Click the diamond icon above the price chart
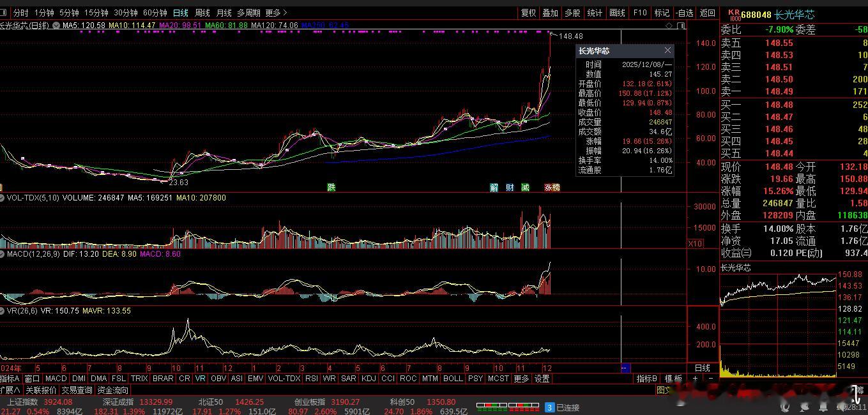The image size is (868, 415). pos(669,26)
